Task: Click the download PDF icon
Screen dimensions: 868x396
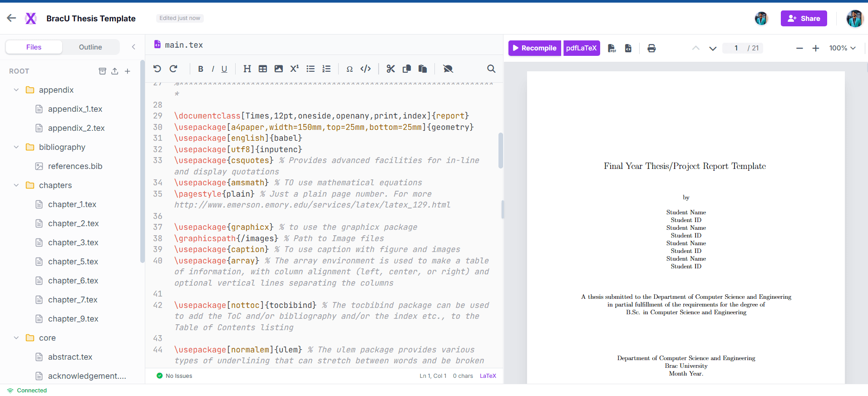Action: click(612, 48)
